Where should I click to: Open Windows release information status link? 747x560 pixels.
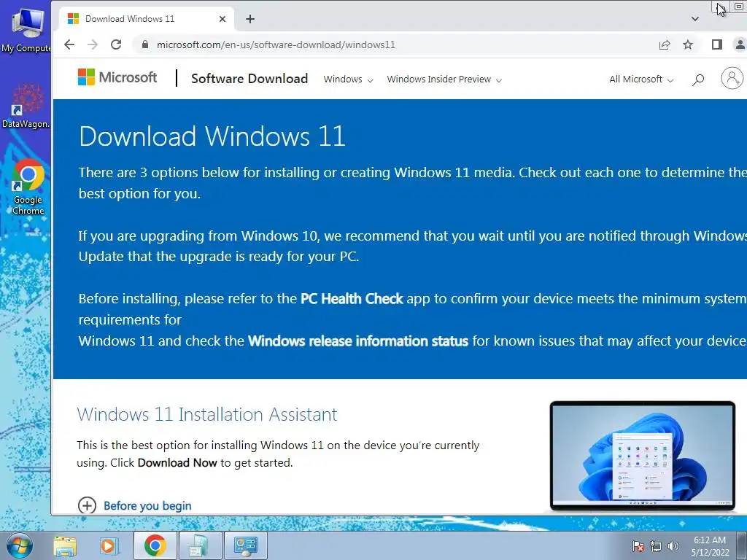click(357, 341)
